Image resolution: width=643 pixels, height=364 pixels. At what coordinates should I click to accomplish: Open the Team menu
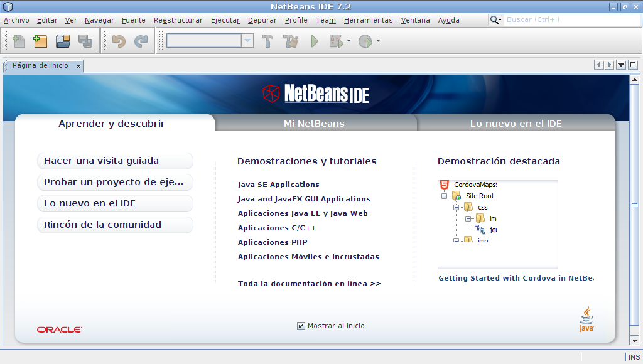(x=326, y=20)
